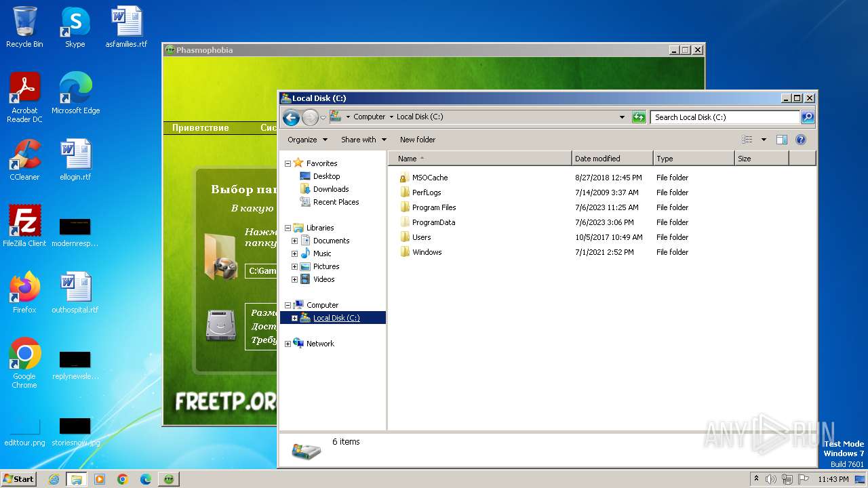
Task: Click the Back arrow in Explorer
Action: [x=291, y=118]
